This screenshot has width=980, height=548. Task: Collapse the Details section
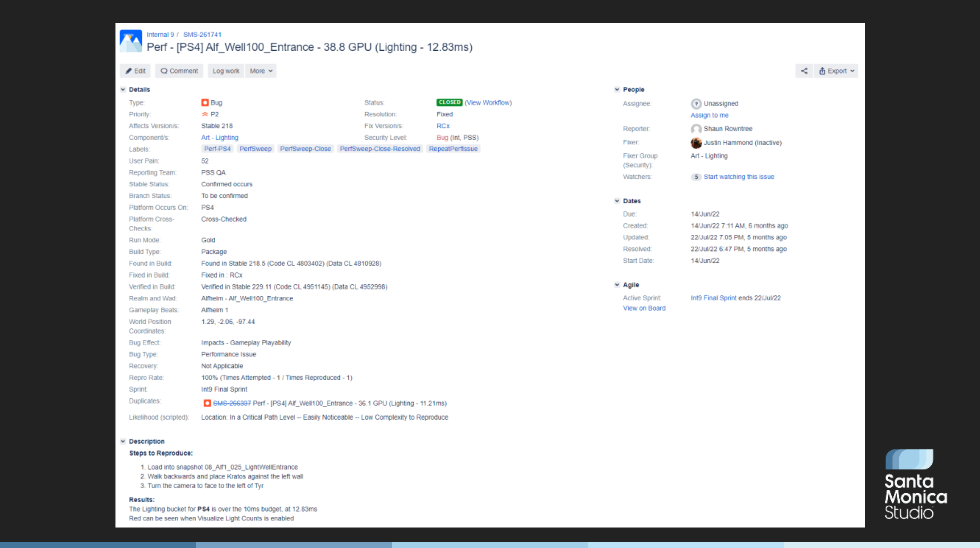(x=123, y=90)
